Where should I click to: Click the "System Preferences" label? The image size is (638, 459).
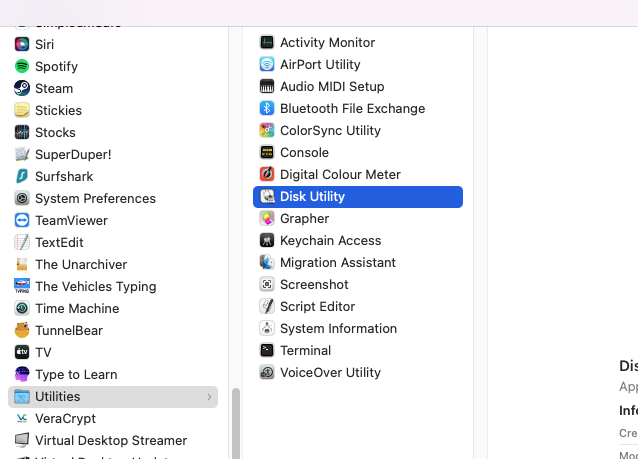point(95,198)
